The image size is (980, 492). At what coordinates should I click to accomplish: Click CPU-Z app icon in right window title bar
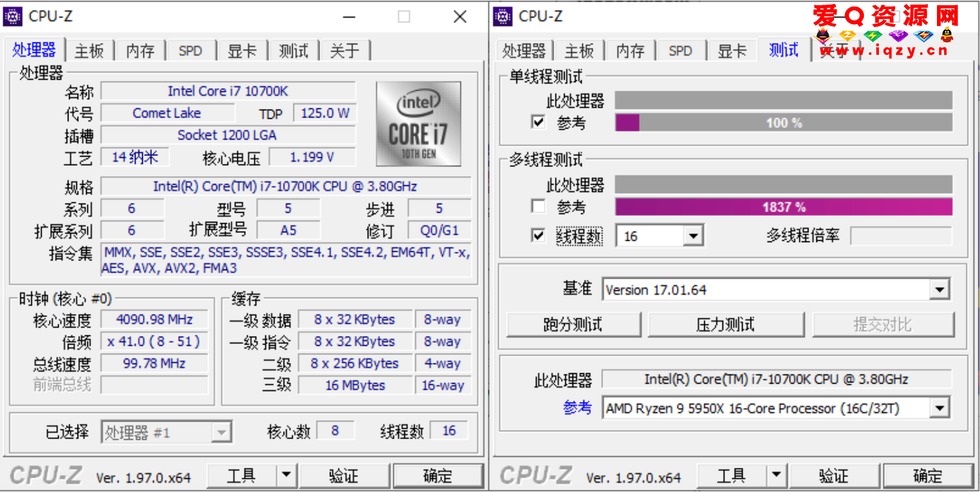point(503,16)
